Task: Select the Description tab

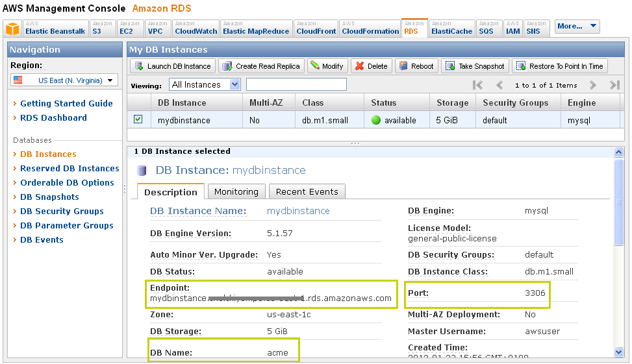Action: click(171, 192)
